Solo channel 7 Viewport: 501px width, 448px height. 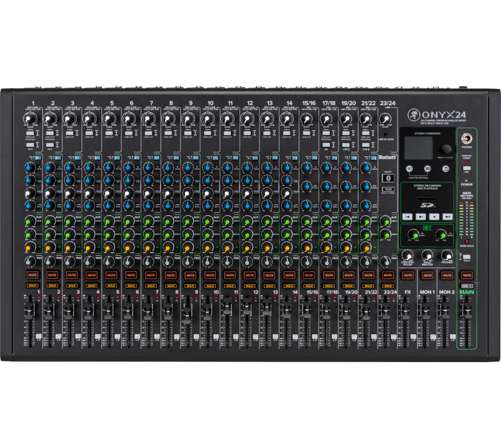150,285
